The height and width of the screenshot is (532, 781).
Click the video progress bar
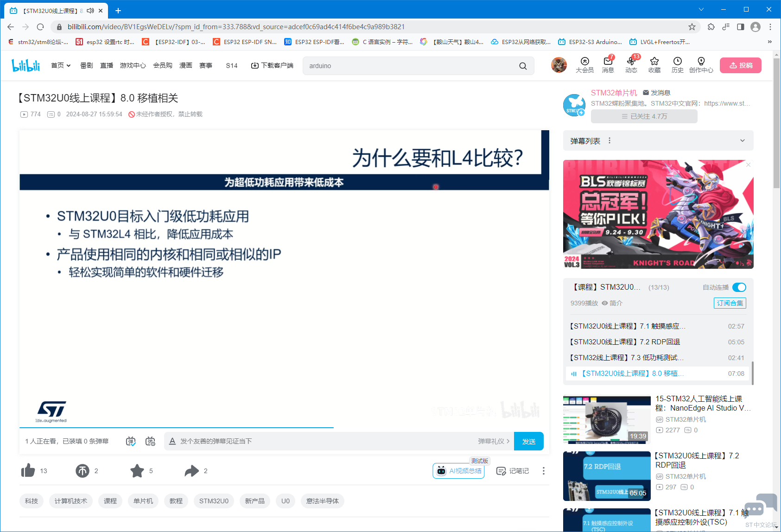coord(284,427)
